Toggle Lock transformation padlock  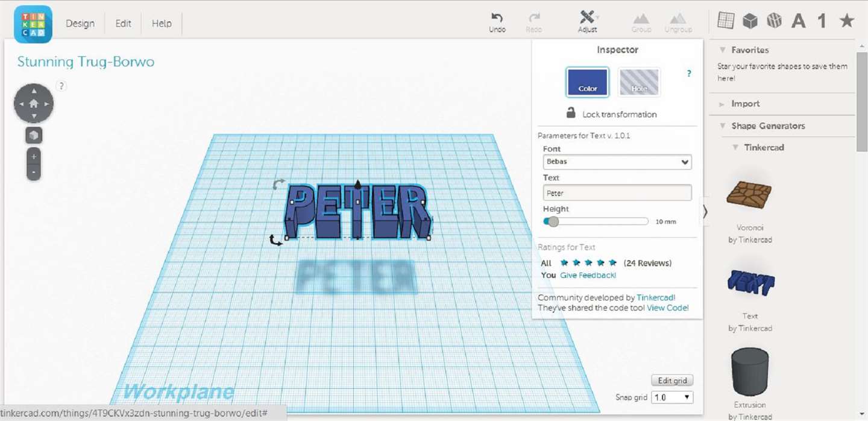pyautogui.click(x=571, y=113)
